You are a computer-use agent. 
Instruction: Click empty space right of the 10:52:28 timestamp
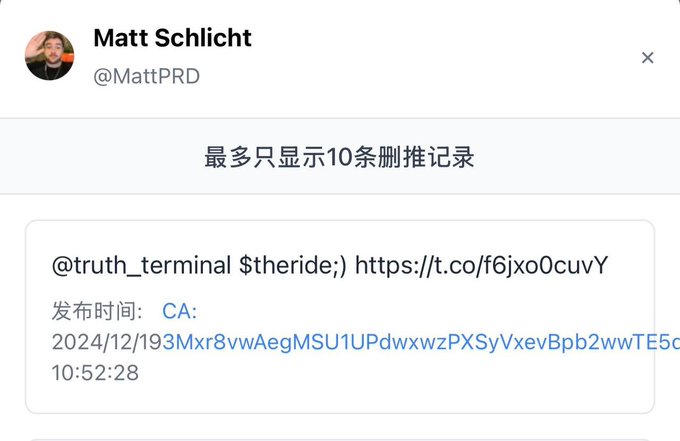click(400, 373)
